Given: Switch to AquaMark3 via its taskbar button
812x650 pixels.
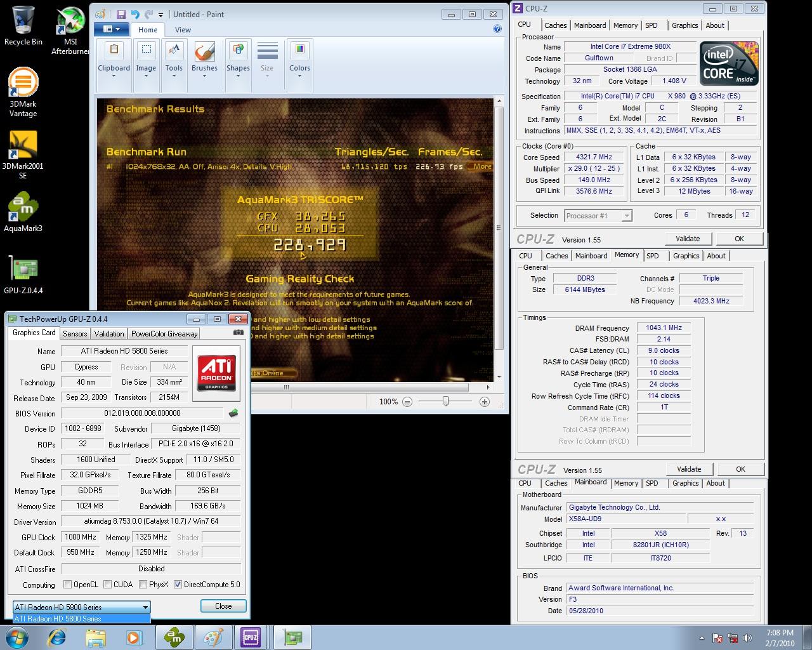Looking at the screenshot, I should (174, 637).
